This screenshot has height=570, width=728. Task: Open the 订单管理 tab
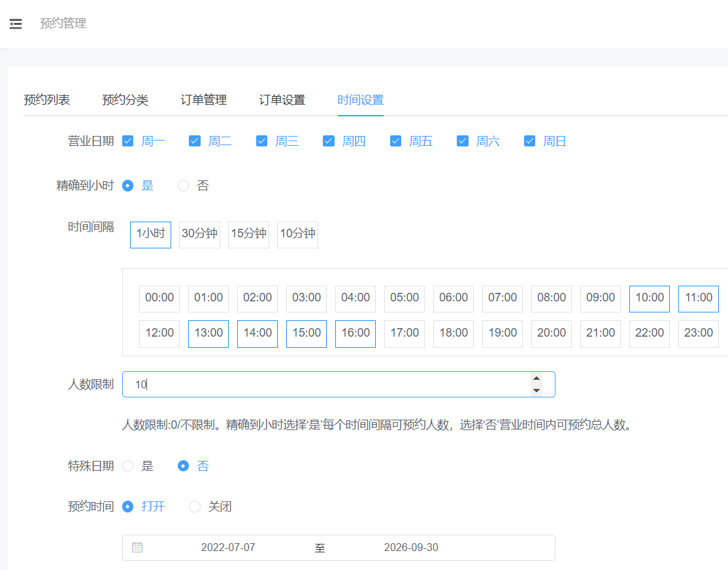pyautogui.click(x=204, y=100)
